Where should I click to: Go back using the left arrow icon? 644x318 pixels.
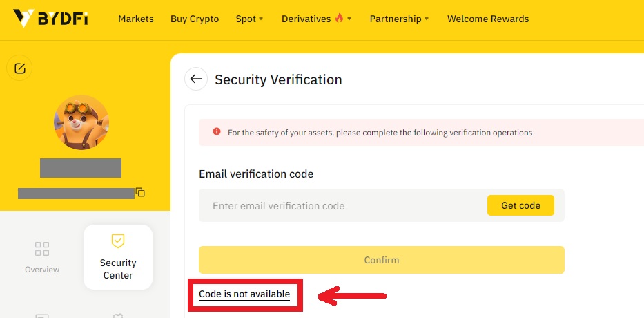(196, 79)
